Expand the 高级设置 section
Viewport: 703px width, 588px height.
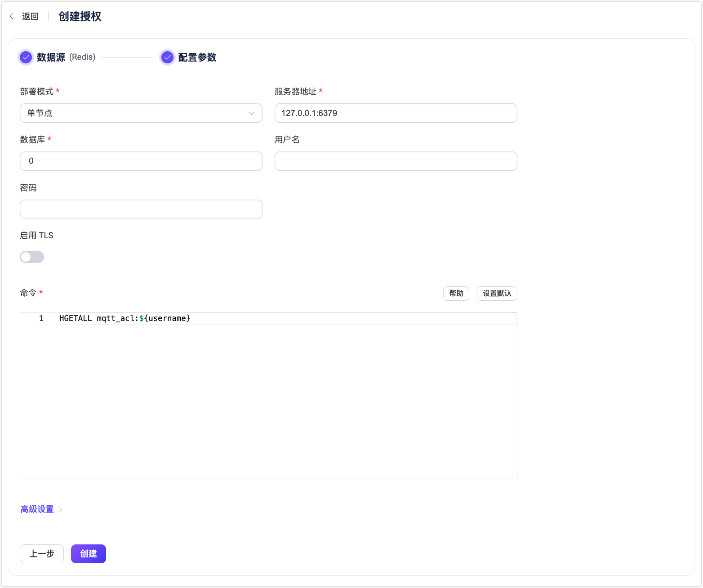click(36, 509)
